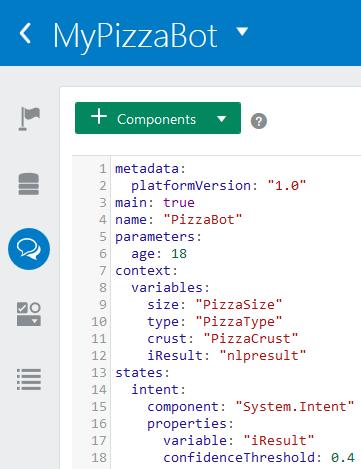Click line number 1 in gutter
361x469 pixels.
coord(103,169)
